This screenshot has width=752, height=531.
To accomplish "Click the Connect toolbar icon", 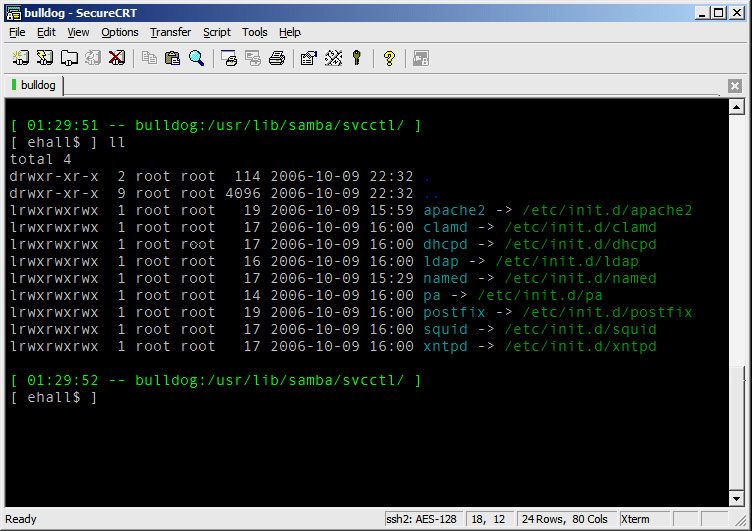I will coord(20,58).
